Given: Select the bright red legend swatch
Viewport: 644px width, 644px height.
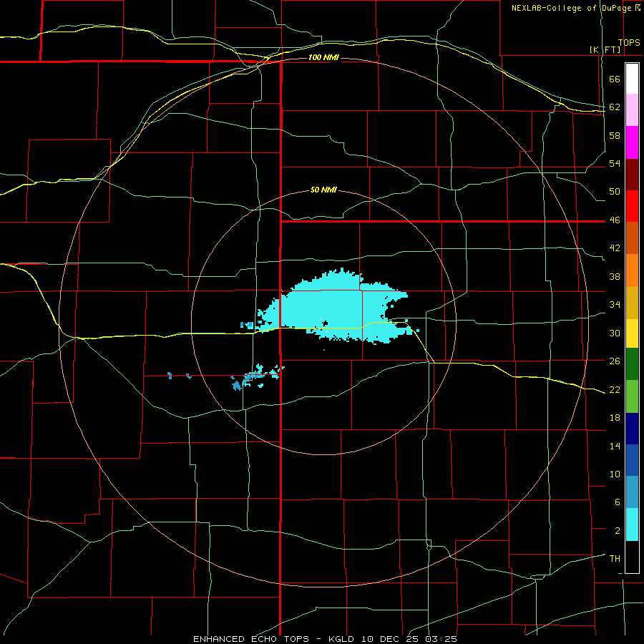Looking at the screenshot, I should pos(632,206).
